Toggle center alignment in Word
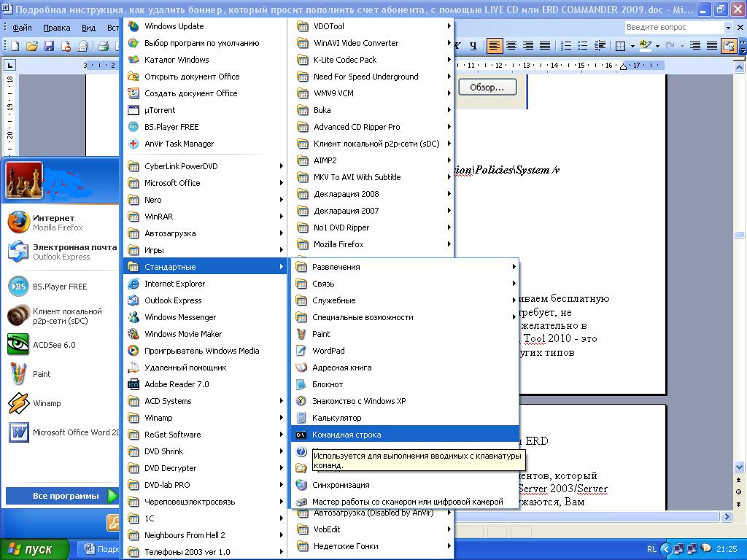This screenshot has width=747, height=560. click(x=511, y=46)
